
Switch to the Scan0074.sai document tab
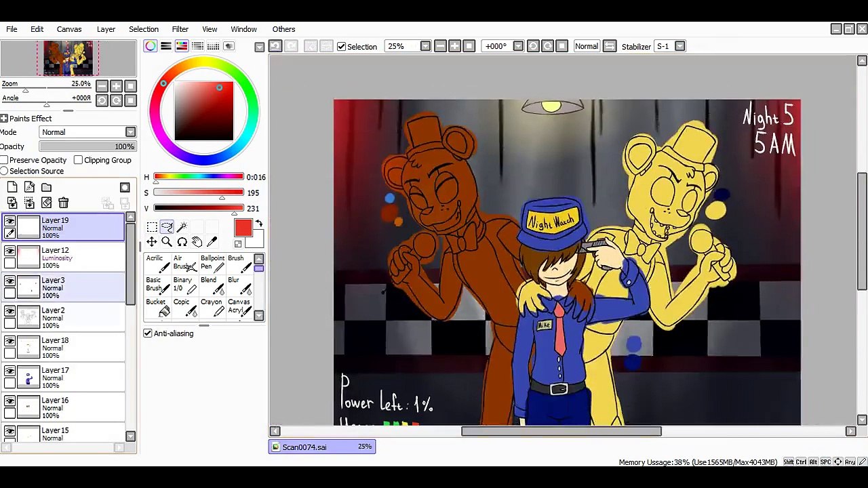tap(322, 447)
